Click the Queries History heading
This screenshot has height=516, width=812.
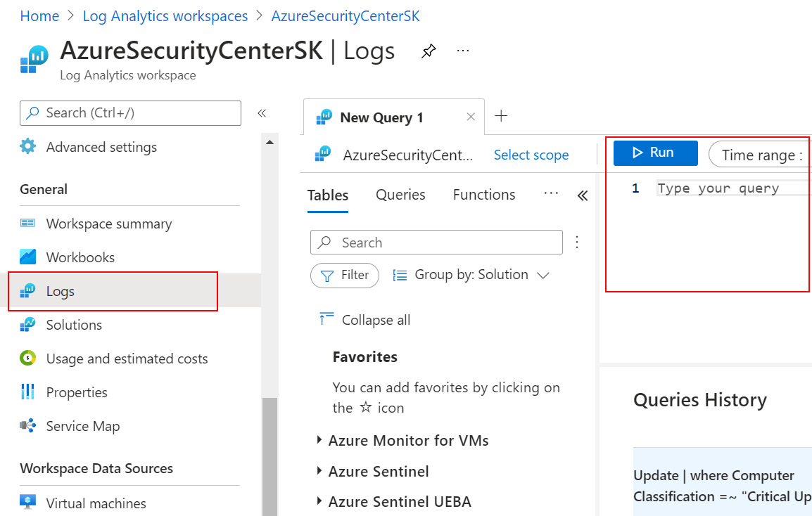point(699,400)
